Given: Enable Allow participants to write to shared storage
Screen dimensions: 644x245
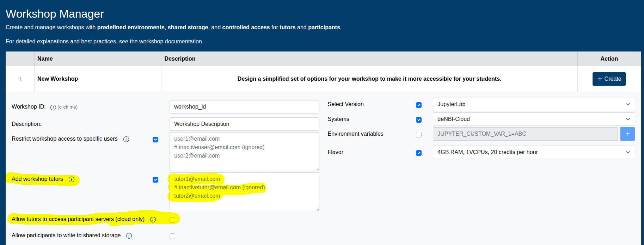Looking at the screenshot, I should [172, 236].
